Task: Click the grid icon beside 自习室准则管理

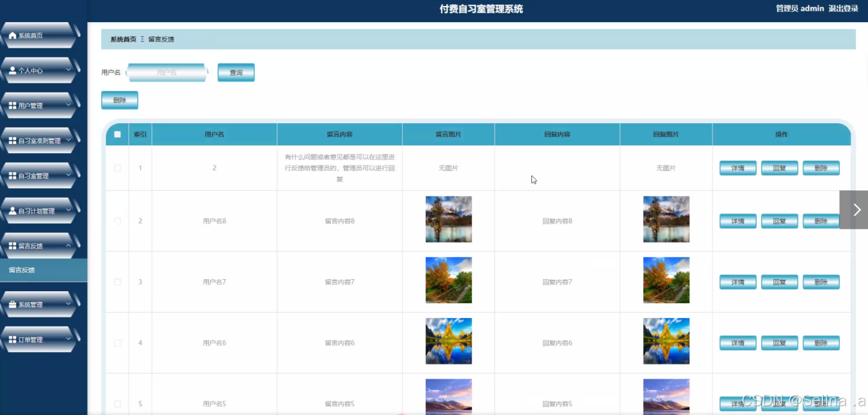Action: pos(13,141)
